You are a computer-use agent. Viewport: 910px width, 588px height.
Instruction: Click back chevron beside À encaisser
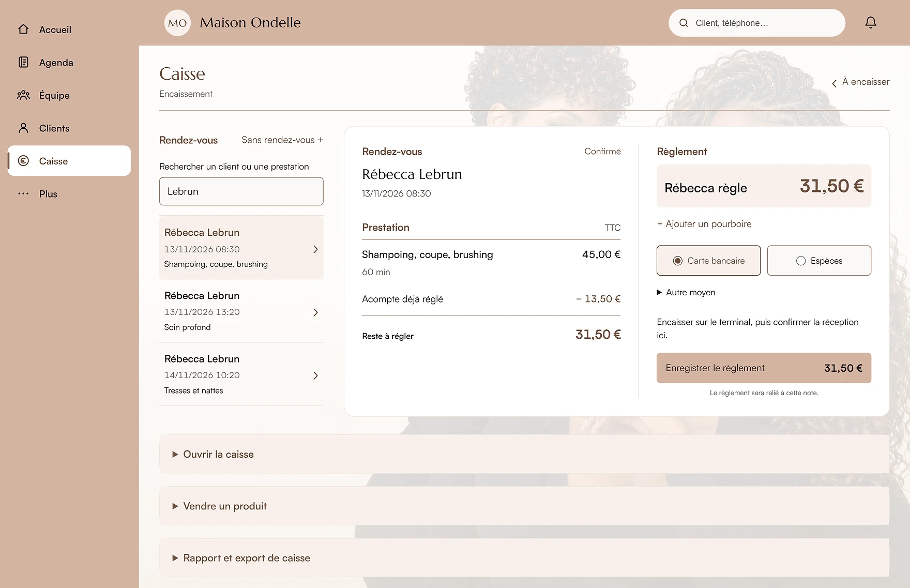pos(834,83)
